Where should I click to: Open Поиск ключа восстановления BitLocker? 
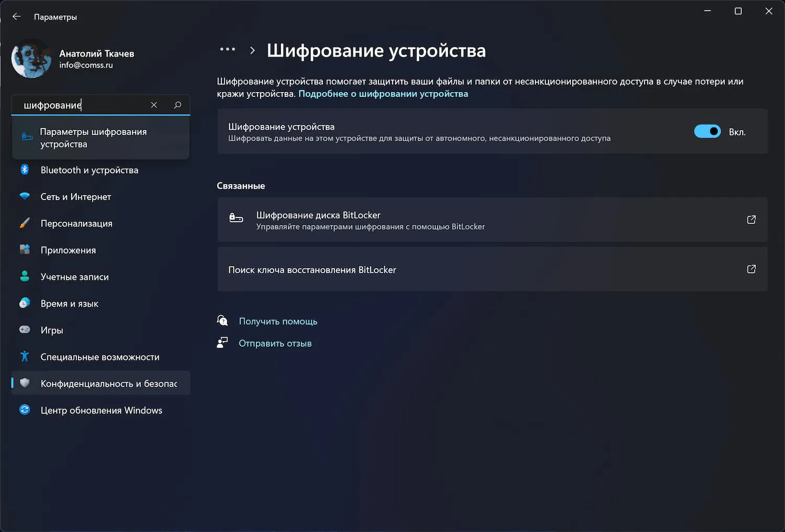492,269
